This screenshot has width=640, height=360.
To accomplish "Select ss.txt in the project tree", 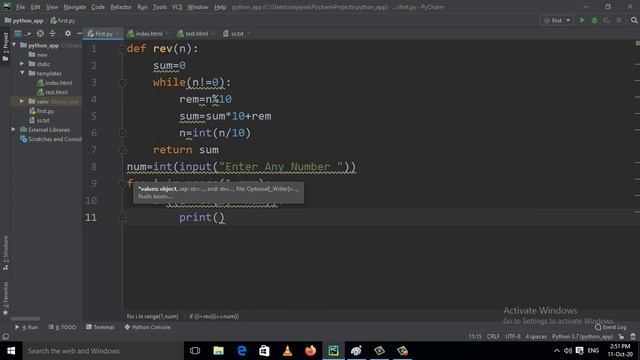I will click(x=39, y=120).
